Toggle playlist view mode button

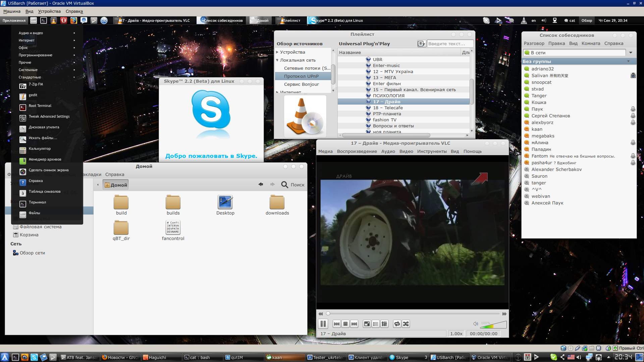pos(421,44)
